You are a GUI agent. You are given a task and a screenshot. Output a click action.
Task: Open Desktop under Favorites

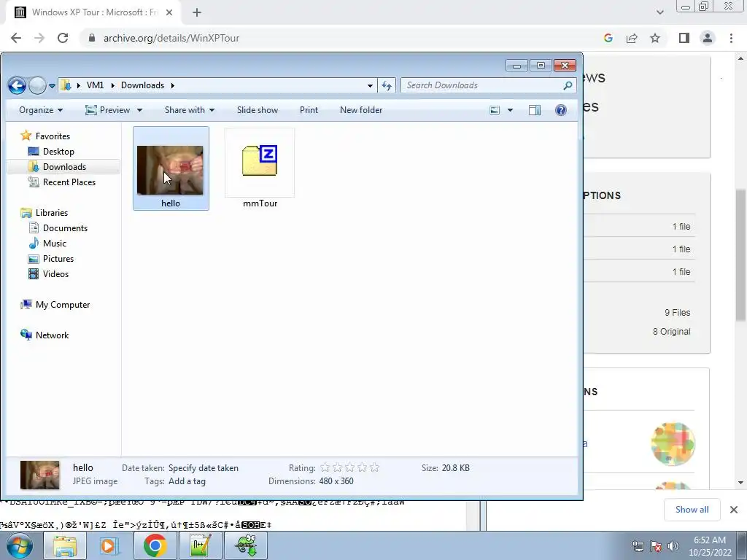click(x=58, y=152)
